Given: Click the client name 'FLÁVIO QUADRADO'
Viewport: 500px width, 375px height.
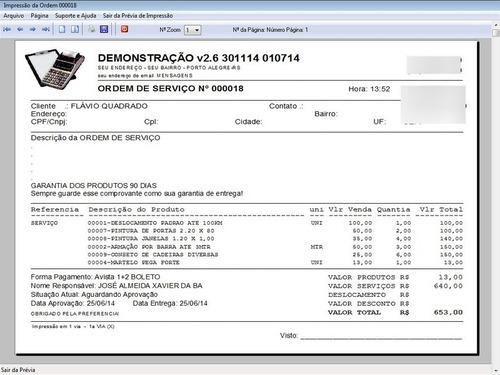Looking at the screenshot, I should [109, 106].
